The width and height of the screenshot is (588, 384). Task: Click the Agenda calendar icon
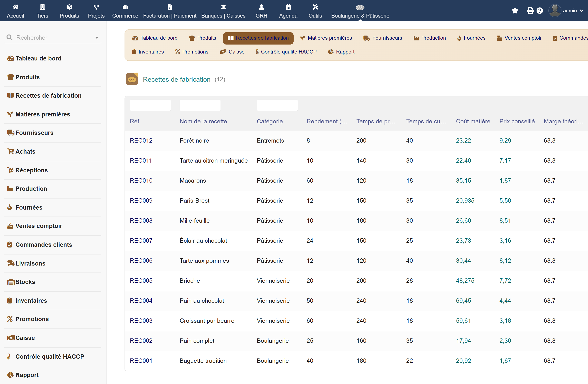pyautogui.click(x=288, y=7)
